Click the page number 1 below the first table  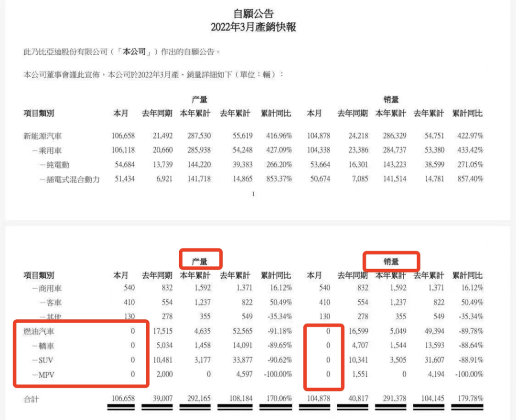point(253,194)
